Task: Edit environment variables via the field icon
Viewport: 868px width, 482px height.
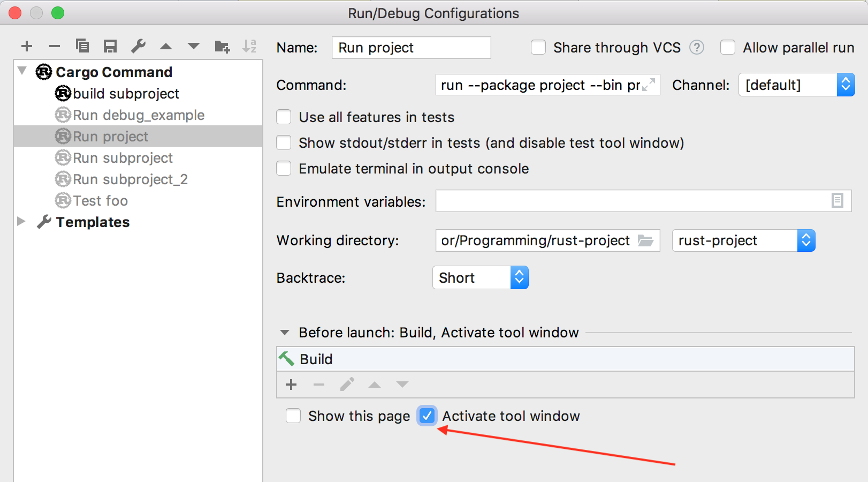Action: coord(838,201)
